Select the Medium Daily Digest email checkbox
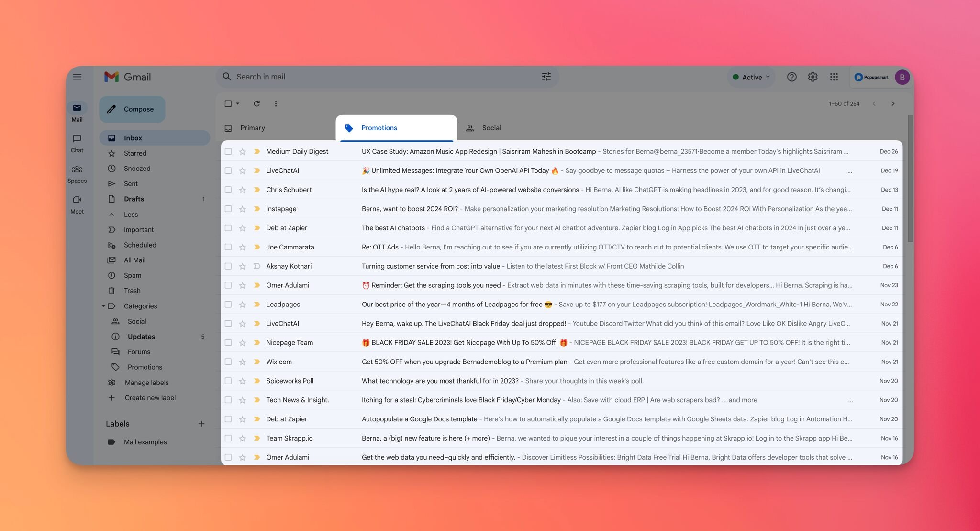 point(228,151)
